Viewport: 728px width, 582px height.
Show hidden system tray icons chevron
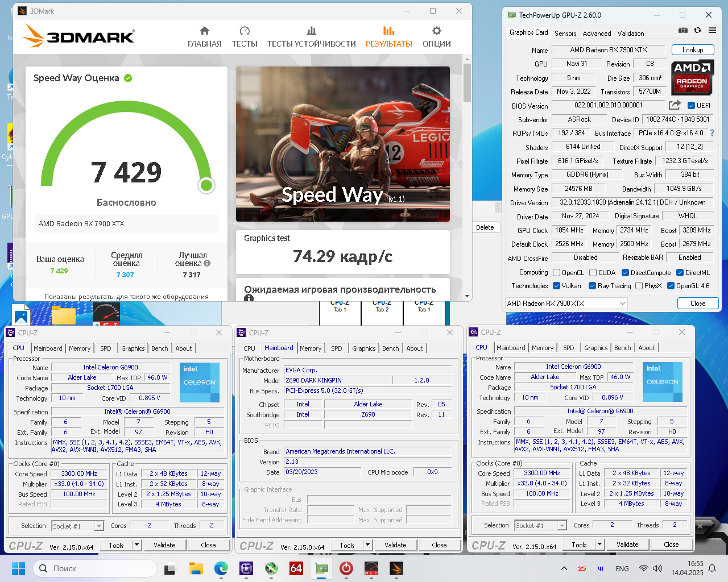(564, 568)
